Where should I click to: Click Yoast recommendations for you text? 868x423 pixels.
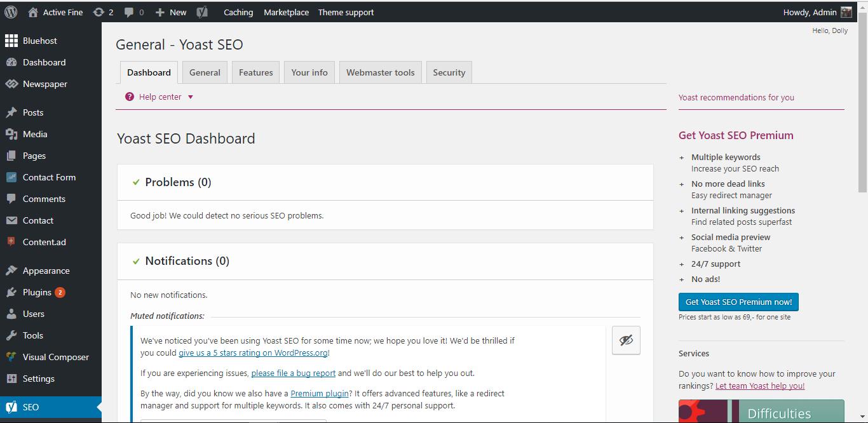736,97
